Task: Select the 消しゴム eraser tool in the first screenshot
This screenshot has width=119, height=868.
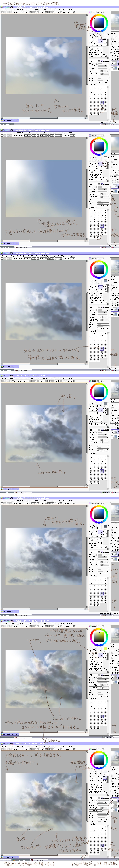Action: pyautogui.click(x=96, y=45)
